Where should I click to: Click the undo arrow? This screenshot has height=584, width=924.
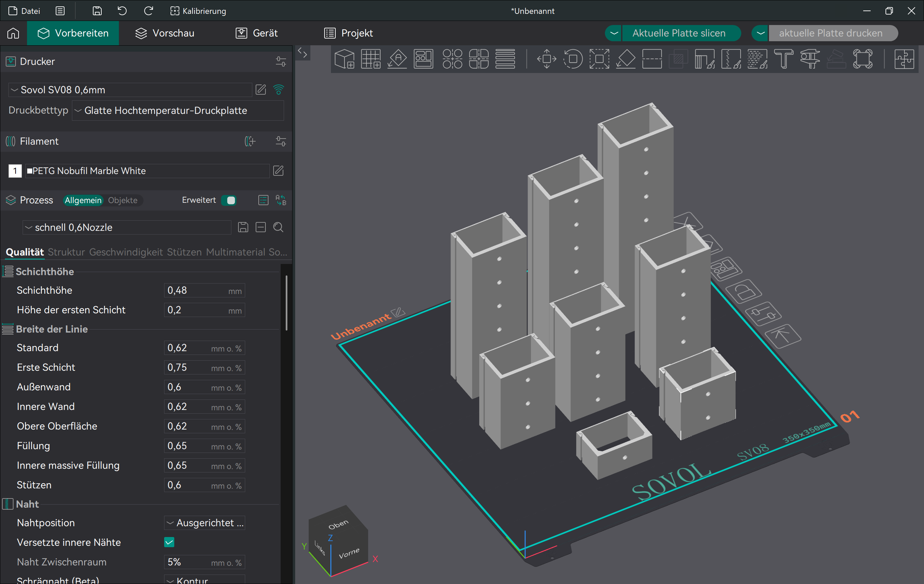point(122,11)
